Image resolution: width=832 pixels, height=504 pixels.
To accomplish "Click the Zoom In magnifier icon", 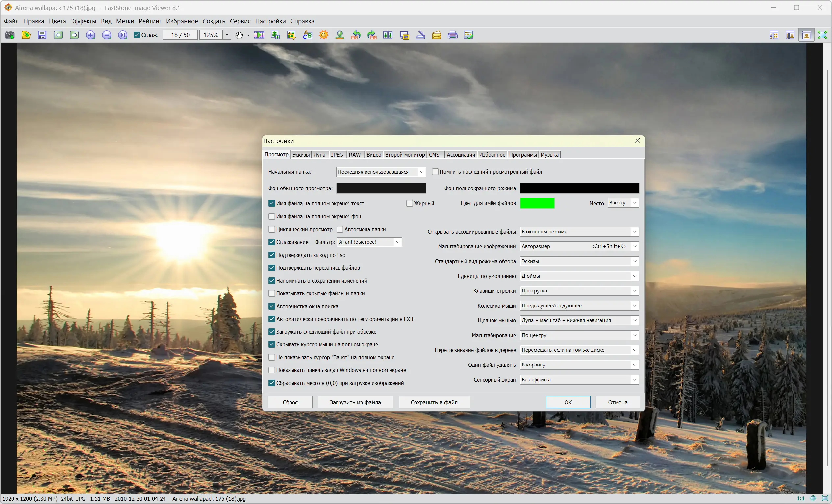I will click(x=90, y=35).
